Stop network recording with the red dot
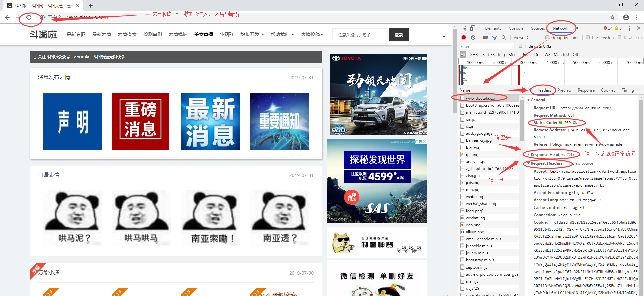This screenshot has height=296, width=644. (x=464, y=37)
